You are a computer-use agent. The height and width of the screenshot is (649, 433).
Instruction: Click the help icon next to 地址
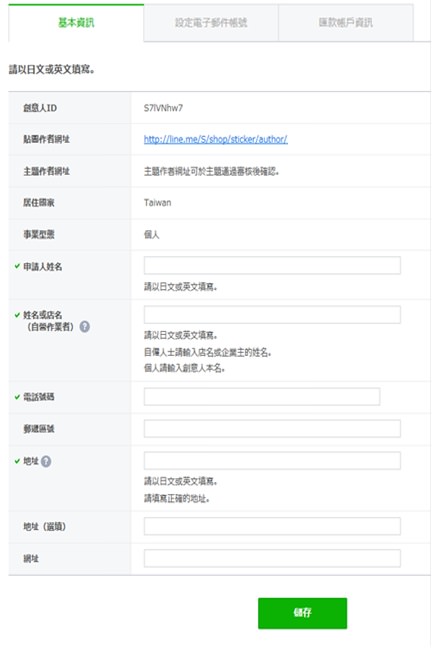[x=46, y=462]
